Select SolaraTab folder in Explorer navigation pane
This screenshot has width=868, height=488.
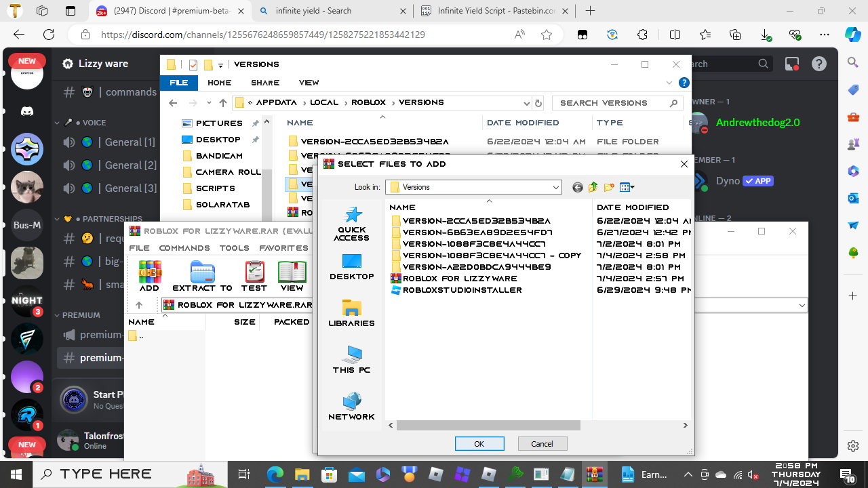pos(222,205)
